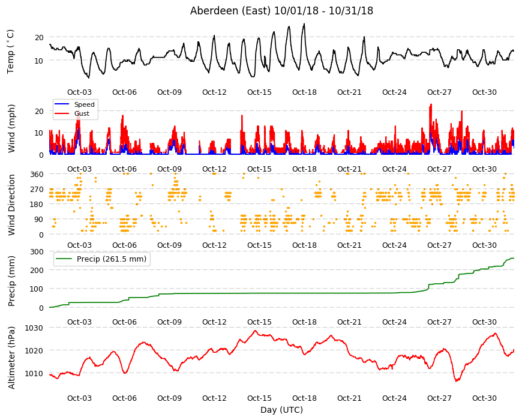Click Oct-18 tick under the temperature plot
This screenshot has width=522, height=420.
tap(304, 92)
